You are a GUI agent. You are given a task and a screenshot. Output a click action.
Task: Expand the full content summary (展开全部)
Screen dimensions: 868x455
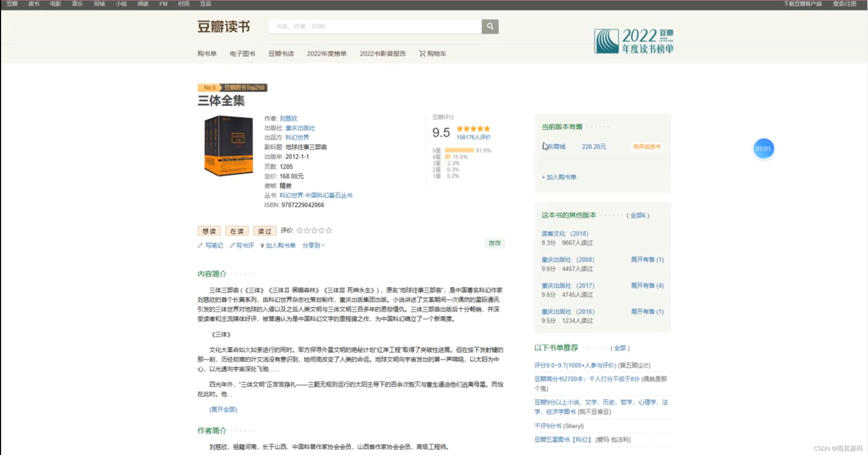point(223,409)
